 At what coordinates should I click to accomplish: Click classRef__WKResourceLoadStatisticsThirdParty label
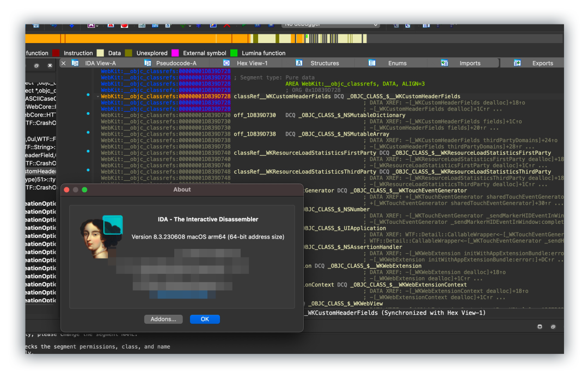[x=305, y=172]
